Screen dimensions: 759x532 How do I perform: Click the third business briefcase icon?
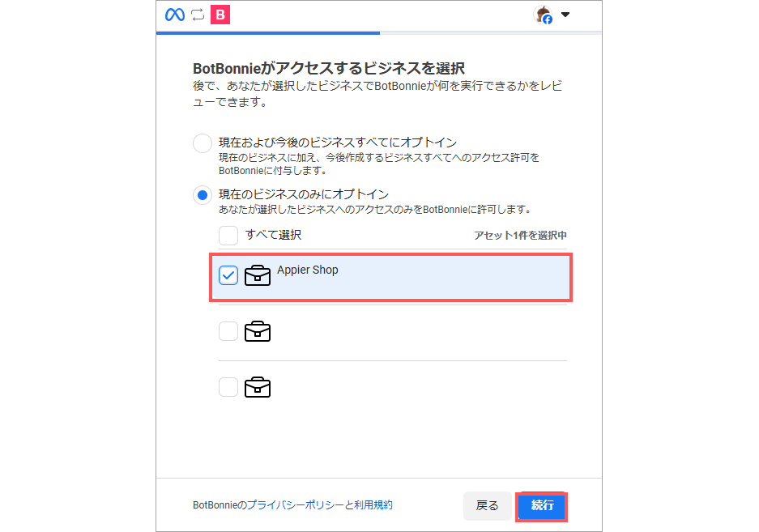pyautogui.click(x=258, y=387)
